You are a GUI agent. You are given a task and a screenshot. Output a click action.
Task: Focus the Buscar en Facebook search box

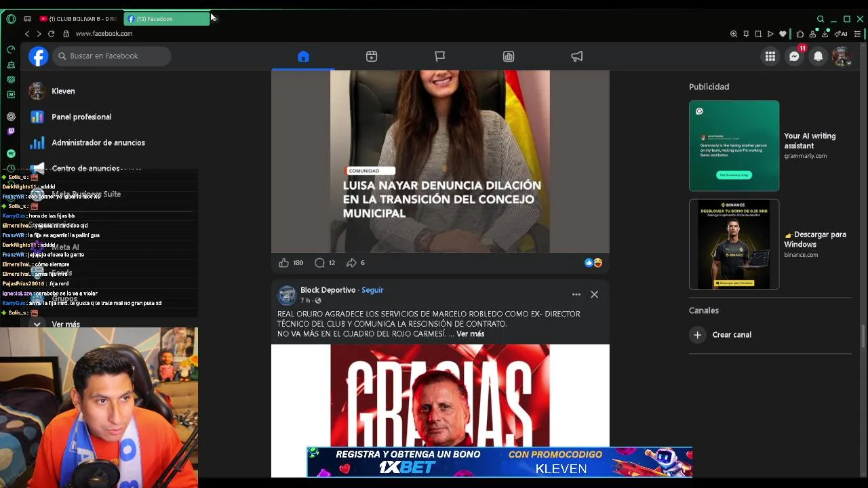(112, 56)
